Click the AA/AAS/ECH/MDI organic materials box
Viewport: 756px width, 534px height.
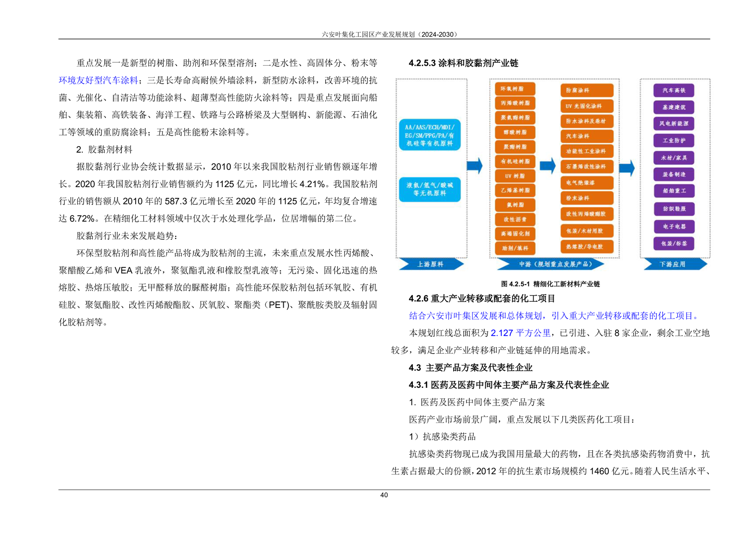(429, 135)
